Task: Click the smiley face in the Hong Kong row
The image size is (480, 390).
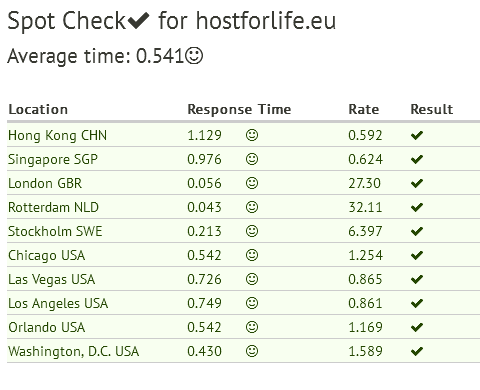Action: pos(252,135)
